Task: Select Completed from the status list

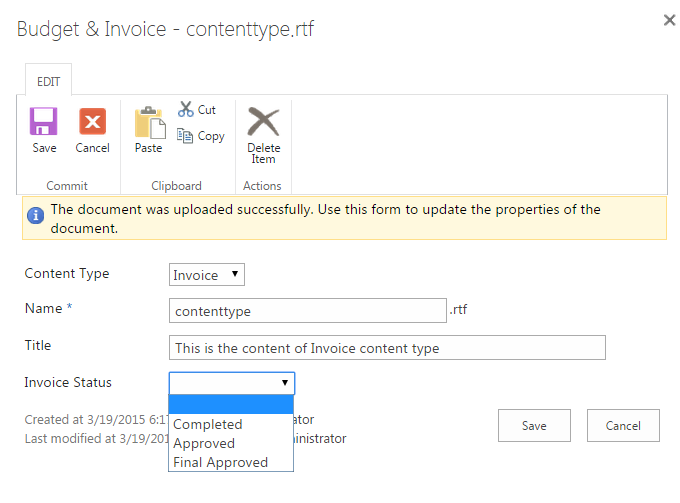Action: point(208,424)
